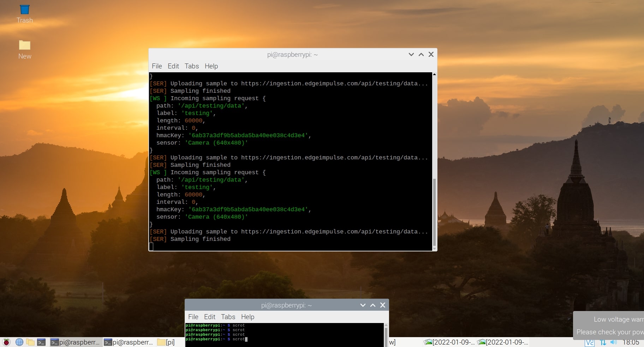Shade the lower terminal window using its arrow
The image size is (644, 347).
pyautogui.click(x=362, y=305)
